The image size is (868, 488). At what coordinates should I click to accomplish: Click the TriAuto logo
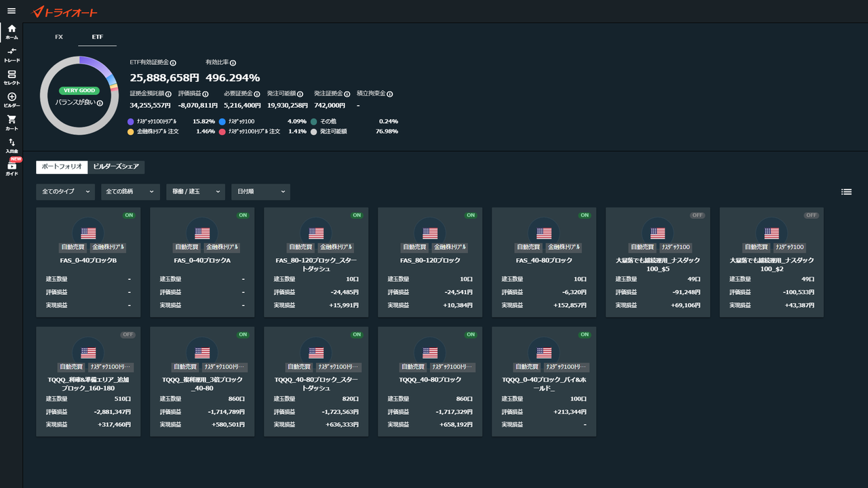coord(65,12)
